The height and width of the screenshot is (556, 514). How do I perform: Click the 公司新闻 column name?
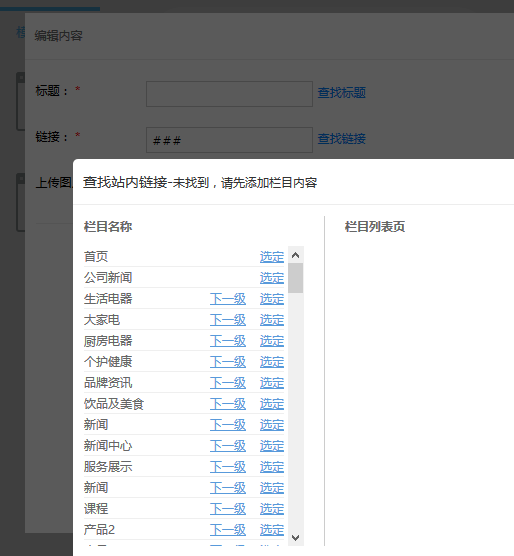point(108,278)
